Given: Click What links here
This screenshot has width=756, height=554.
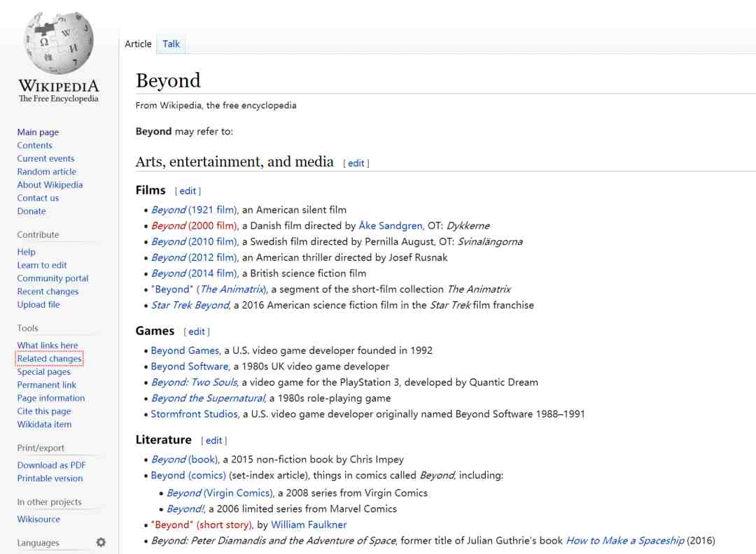Looking at the screenshot, I should [48, 346].
